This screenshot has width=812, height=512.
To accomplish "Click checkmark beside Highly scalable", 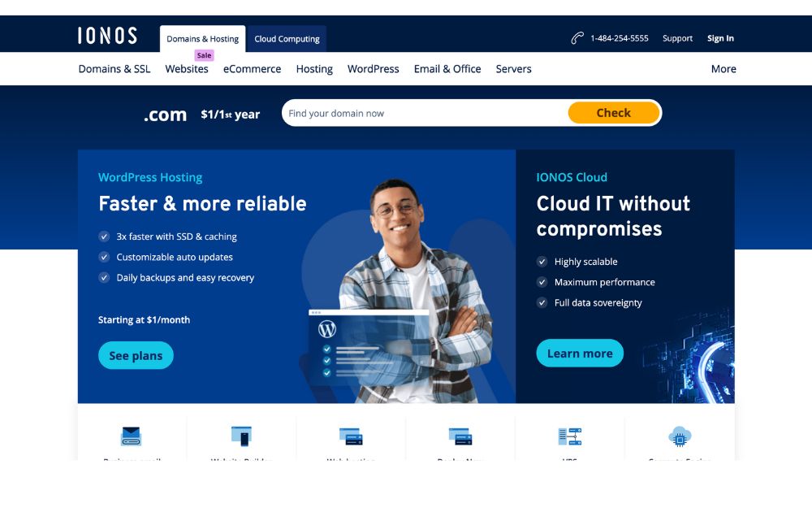I will [542, 262].
